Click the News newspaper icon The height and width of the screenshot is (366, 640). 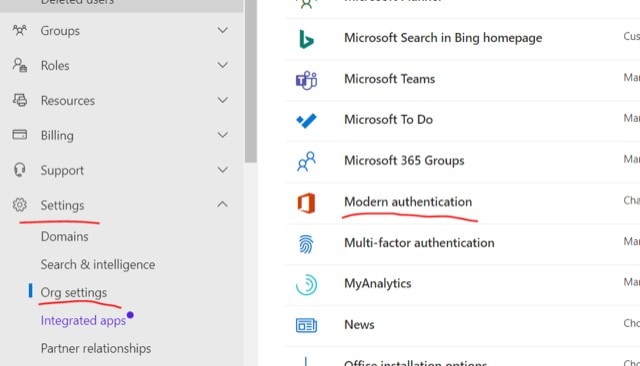click(x=306, y=325)
